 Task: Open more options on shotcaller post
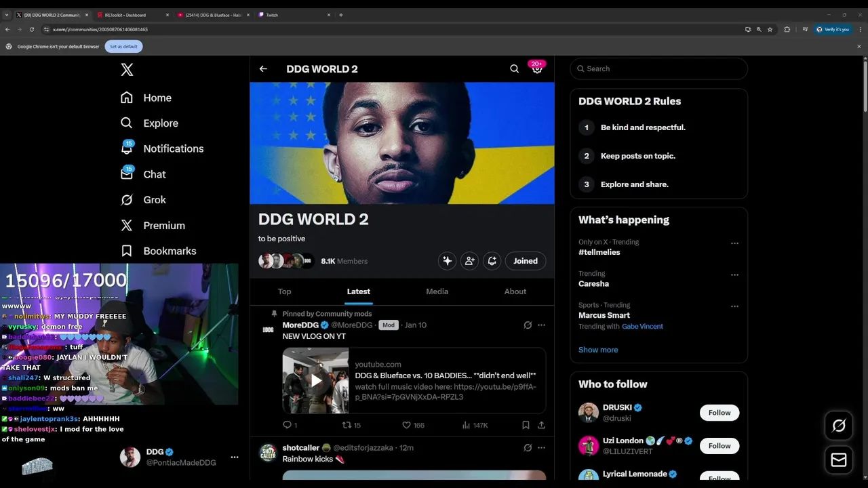coord(541,448)
